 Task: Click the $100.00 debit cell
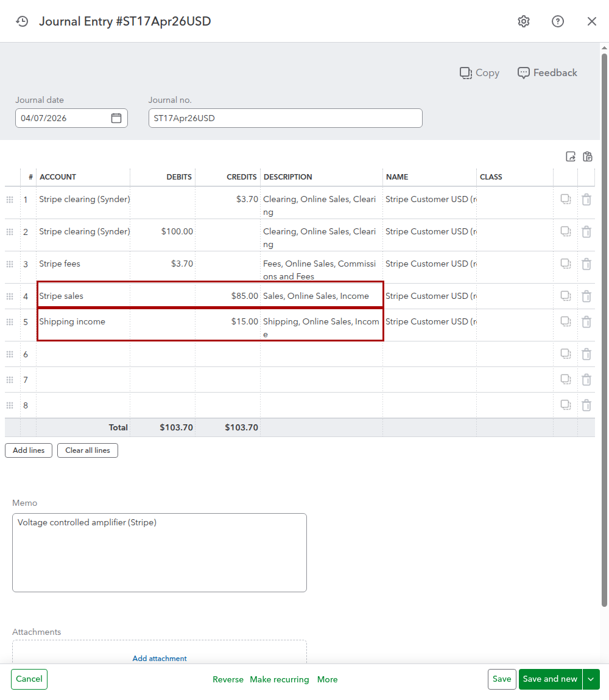pos(163,235)
